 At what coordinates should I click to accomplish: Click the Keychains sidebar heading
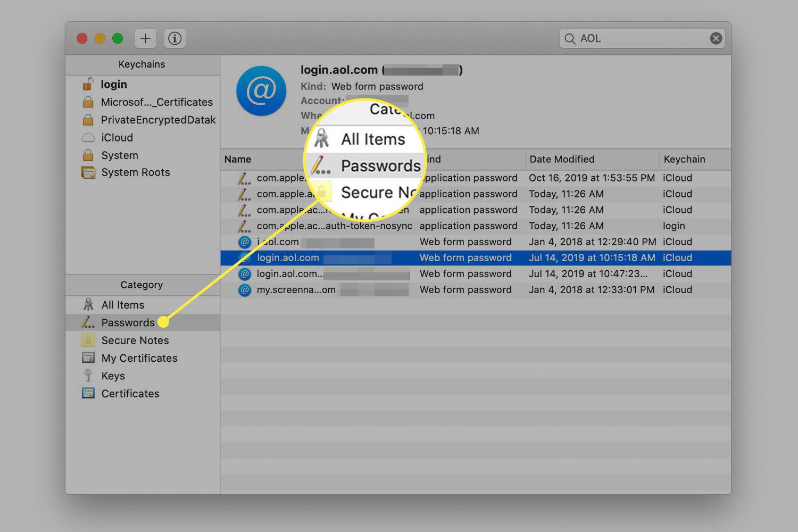142,64
